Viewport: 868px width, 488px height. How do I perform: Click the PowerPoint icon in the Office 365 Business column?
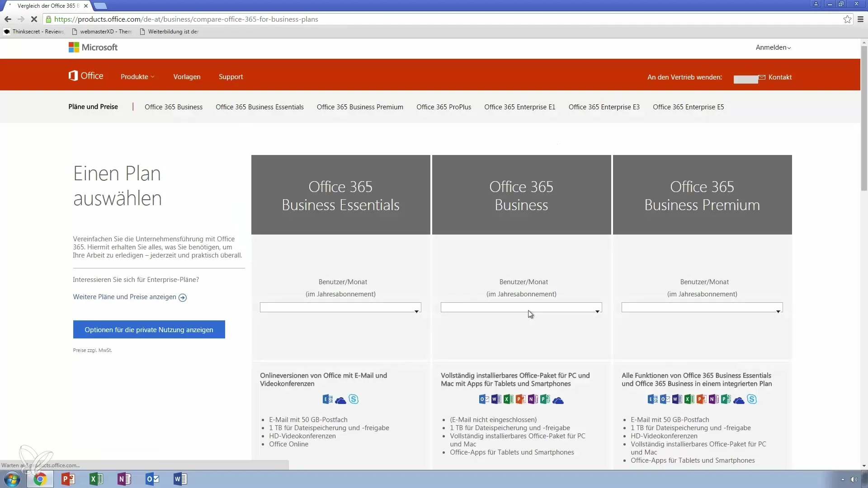[520, 399]
